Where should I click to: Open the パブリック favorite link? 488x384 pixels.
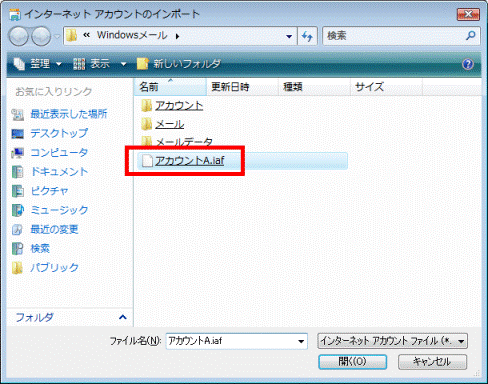pos(54,268)
